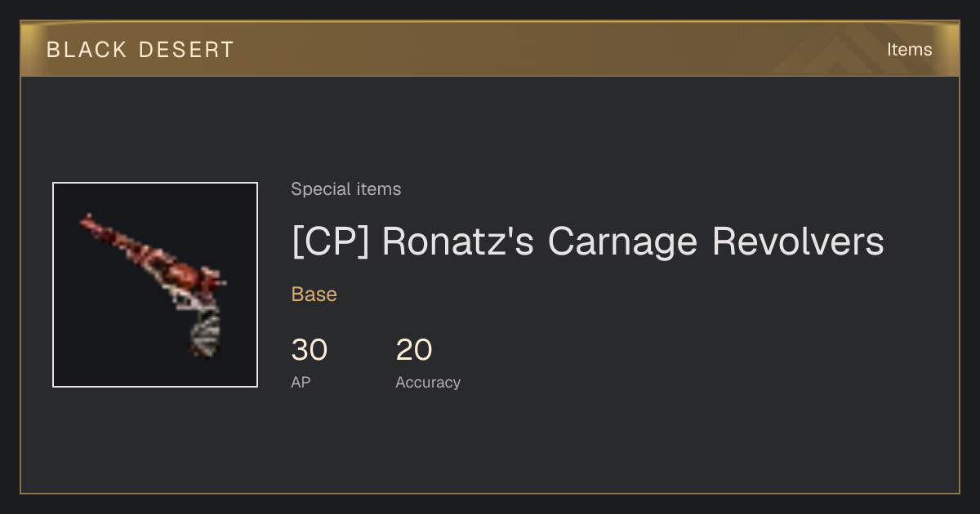Click the Base enhancement level label

click(x=314, y=295)
